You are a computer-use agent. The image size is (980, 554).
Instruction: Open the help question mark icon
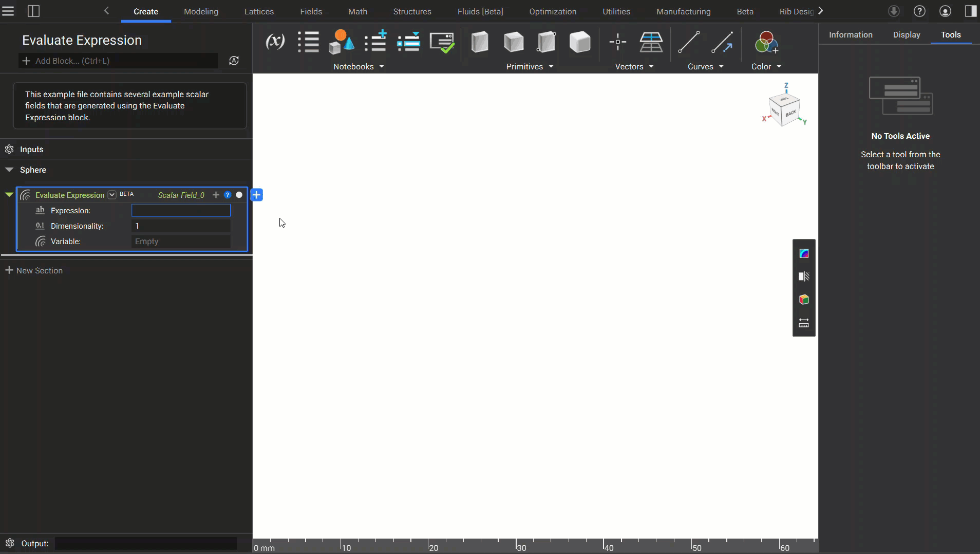coord(919,11)
